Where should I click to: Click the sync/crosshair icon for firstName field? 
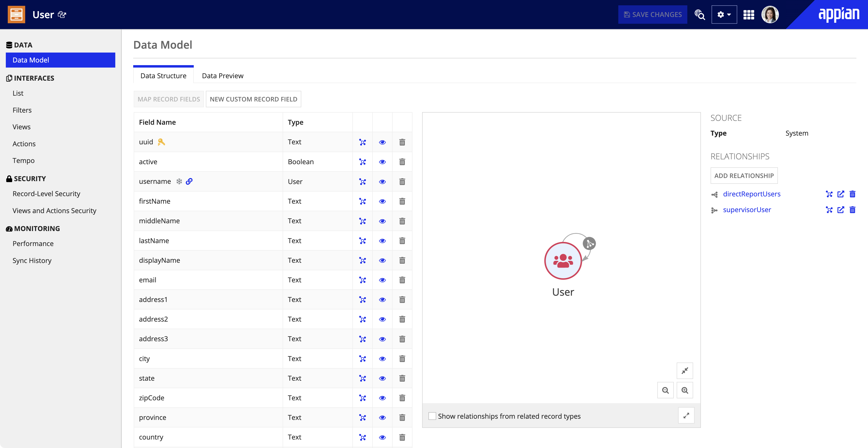pos(362,201)
